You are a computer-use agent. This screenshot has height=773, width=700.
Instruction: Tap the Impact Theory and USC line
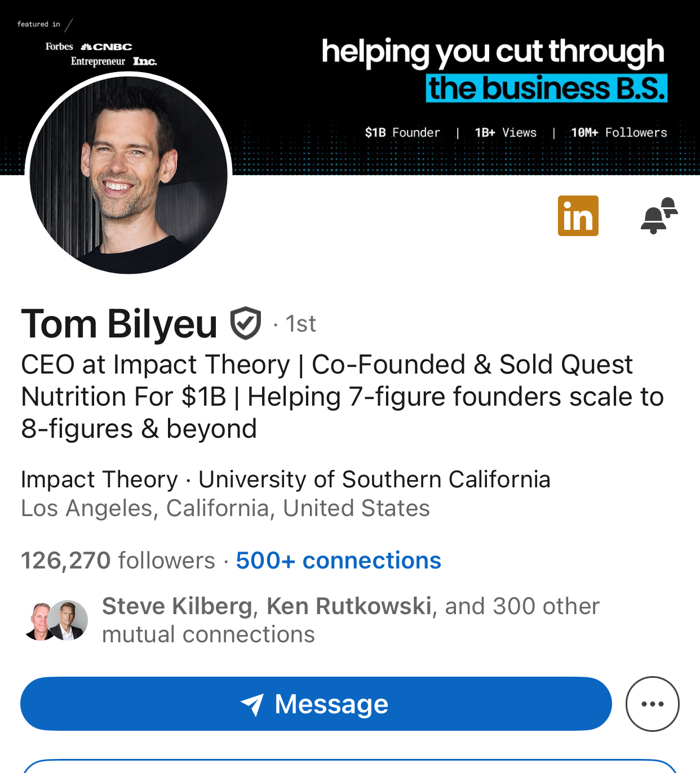click(285, 479)
